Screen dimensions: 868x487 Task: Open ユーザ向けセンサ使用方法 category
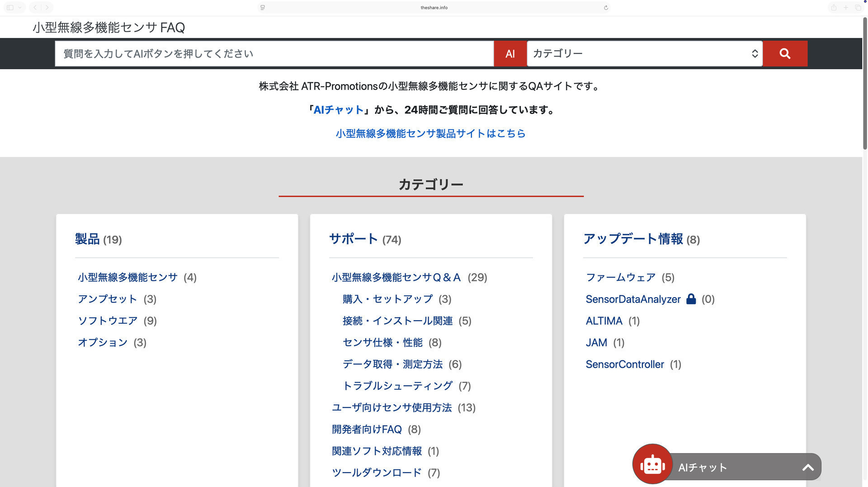(392, 407)
